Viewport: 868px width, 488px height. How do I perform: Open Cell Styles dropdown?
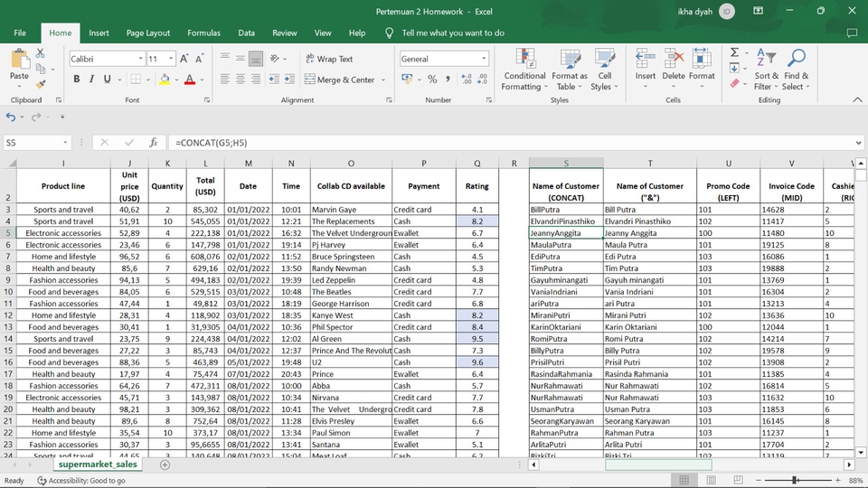(x=604, y=70)
